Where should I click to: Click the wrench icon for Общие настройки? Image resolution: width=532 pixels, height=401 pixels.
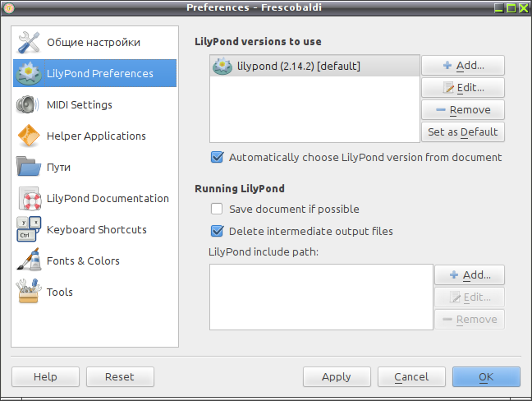point(29,42)
